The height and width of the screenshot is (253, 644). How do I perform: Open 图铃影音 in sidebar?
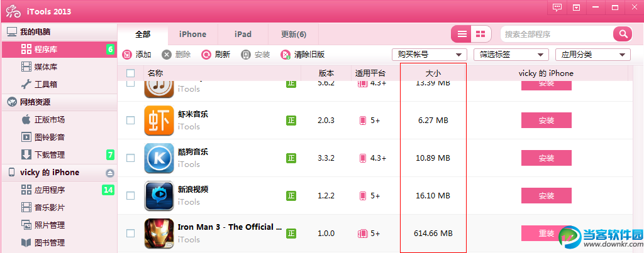click(58, 137)
